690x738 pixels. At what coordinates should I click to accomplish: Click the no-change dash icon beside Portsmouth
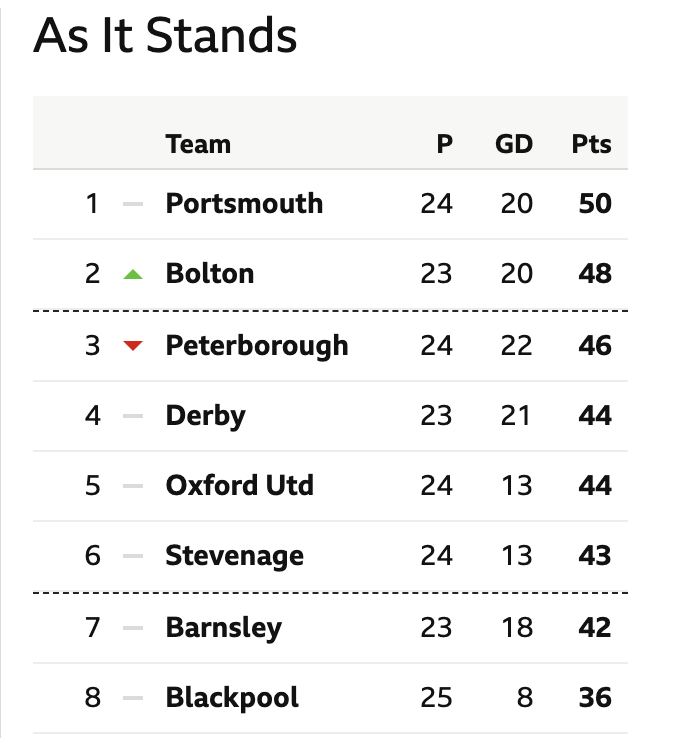coord(133,204)
